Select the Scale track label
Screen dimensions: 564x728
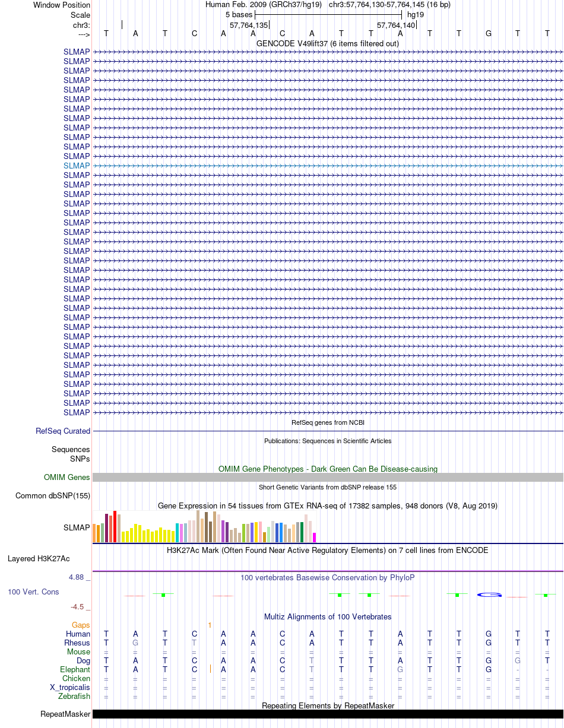(x=80, y=15)
